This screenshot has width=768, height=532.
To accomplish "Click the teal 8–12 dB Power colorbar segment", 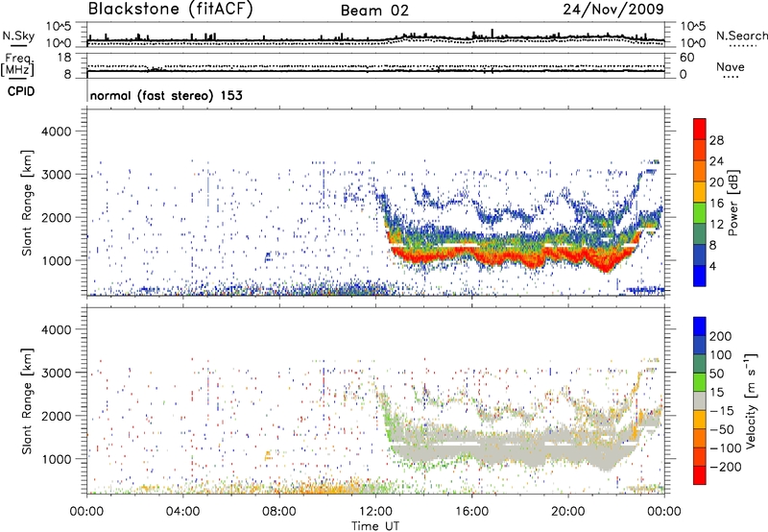I will coord(700,234).
